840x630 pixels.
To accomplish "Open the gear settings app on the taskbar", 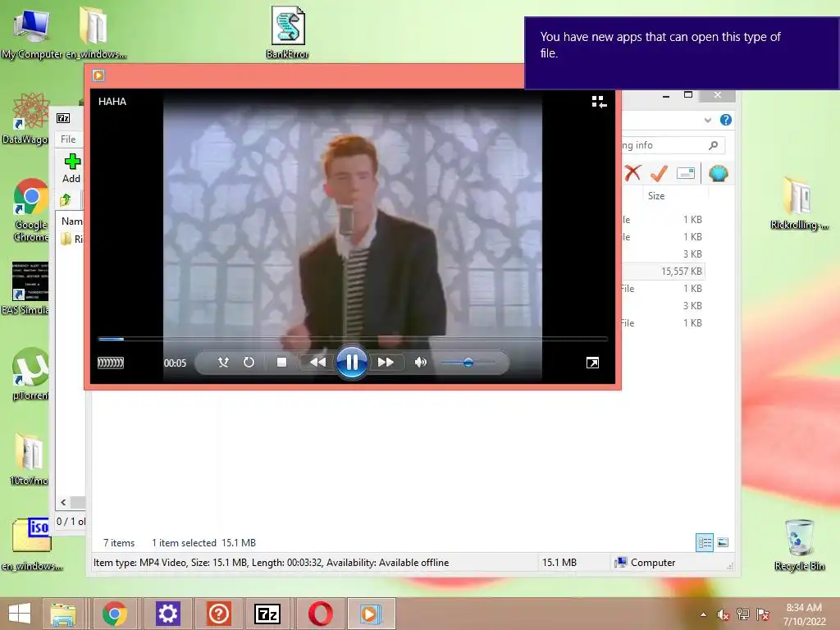I will pyautogui.click(x=167, y=614).
